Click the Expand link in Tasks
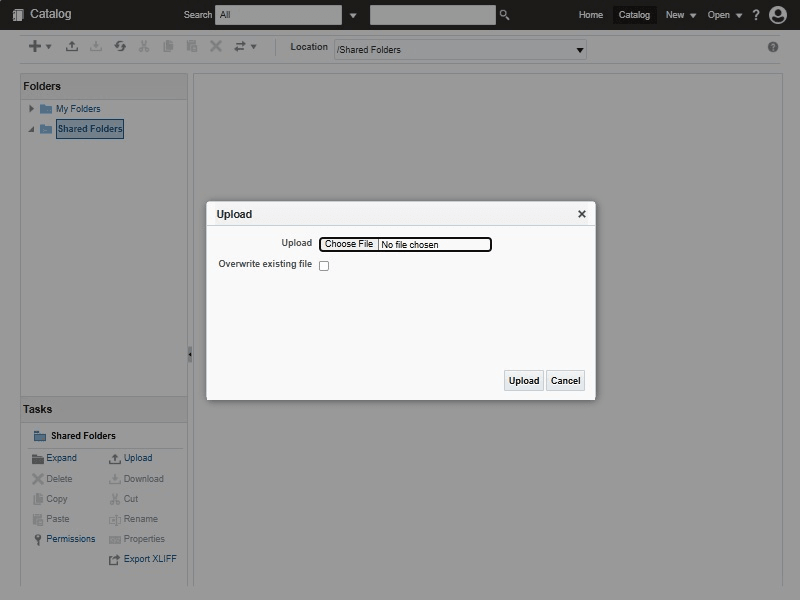The height and width of the screenshot is (600, 800). [x=61, y=458]
